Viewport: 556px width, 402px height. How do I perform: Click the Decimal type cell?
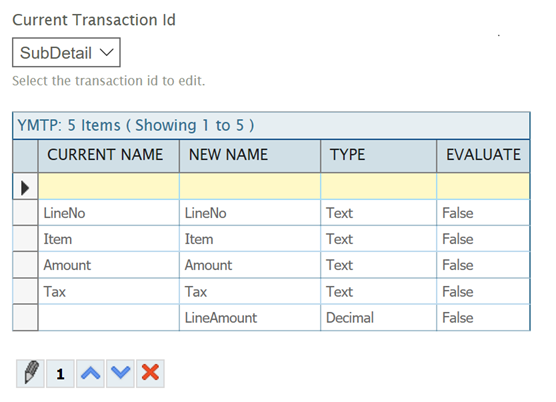pyautogui.click(x=378, y=318)
